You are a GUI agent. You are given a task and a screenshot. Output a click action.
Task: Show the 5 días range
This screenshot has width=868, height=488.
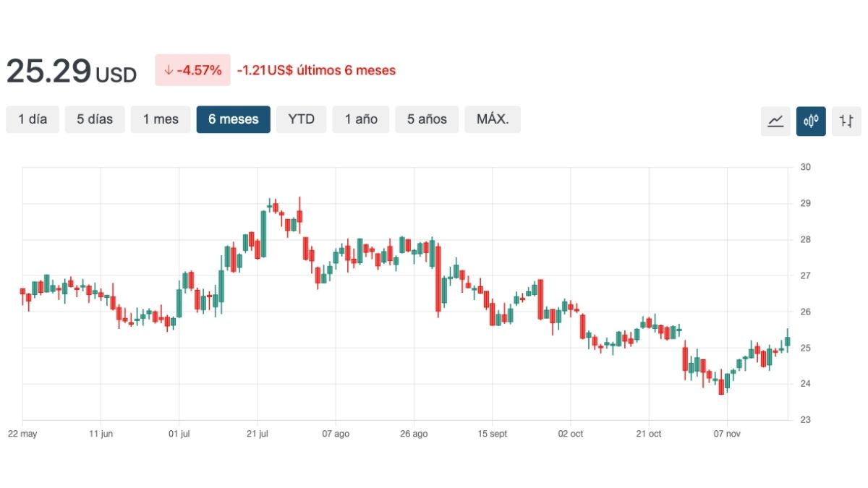click(x=95, y=119)
